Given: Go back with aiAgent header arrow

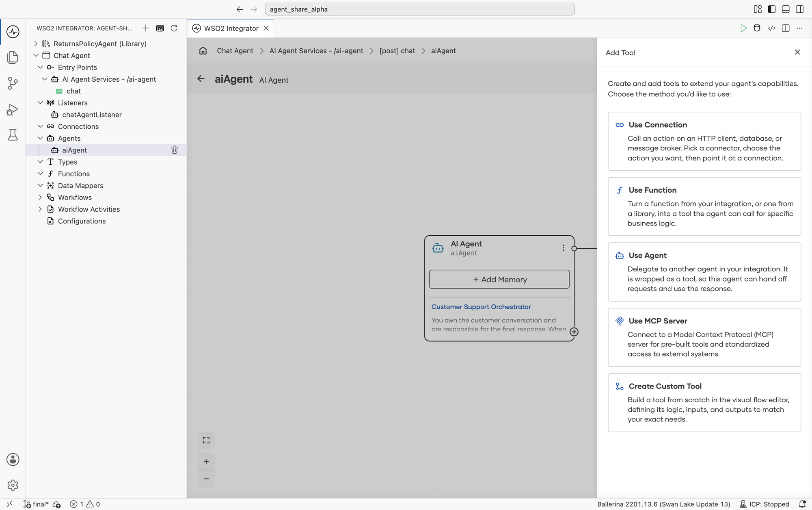Looking at the screenshot, I should coord(201,79).
